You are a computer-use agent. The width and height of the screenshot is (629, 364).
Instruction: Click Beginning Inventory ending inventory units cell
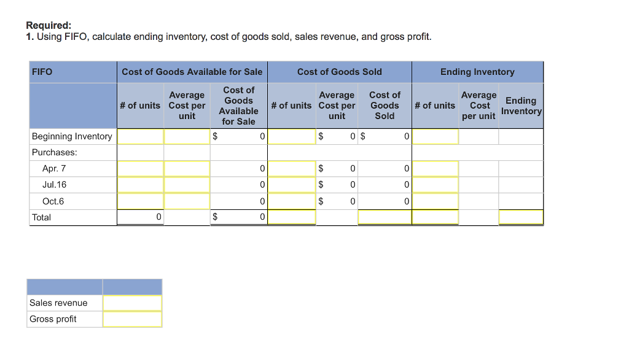(435, 136)
